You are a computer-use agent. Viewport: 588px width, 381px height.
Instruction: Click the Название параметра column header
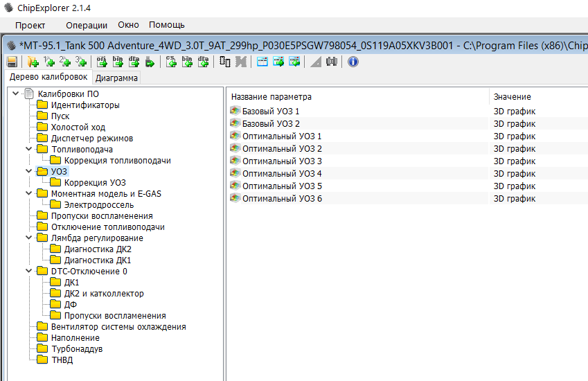click(x=271, y=96)
